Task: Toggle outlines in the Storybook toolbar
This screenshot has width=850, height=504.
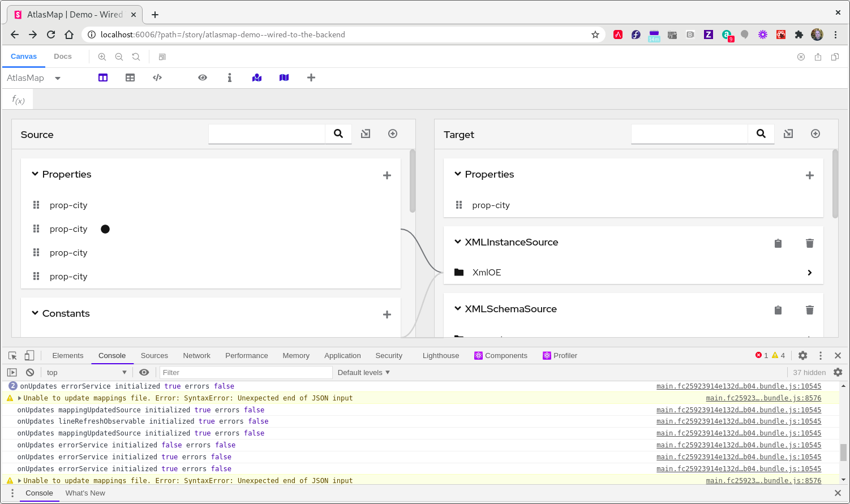Action: pyautogui.click(x=162, y=57)
